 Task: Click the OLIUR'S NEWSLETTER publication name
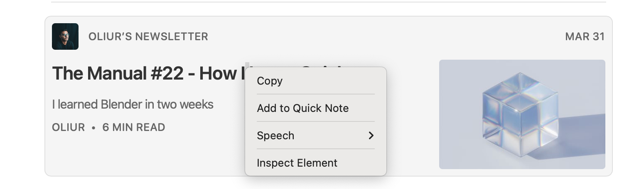(x=148, y=36)
